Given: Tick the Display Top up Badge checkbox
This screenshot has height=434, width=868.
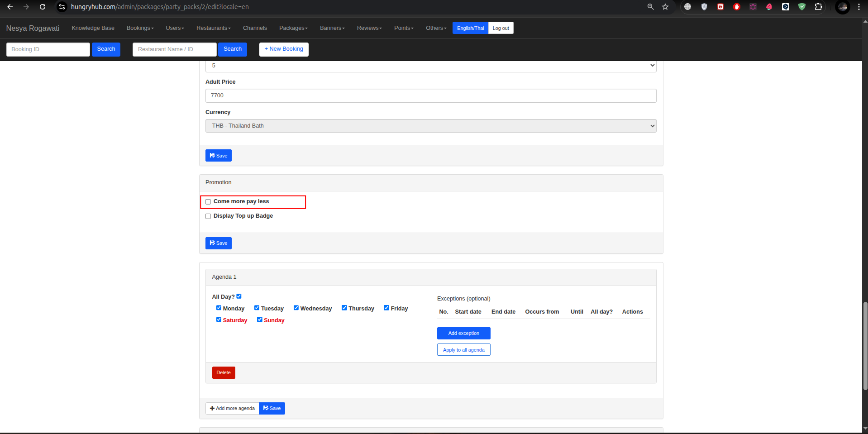Looking at the screenshot, I should point(208,216).
